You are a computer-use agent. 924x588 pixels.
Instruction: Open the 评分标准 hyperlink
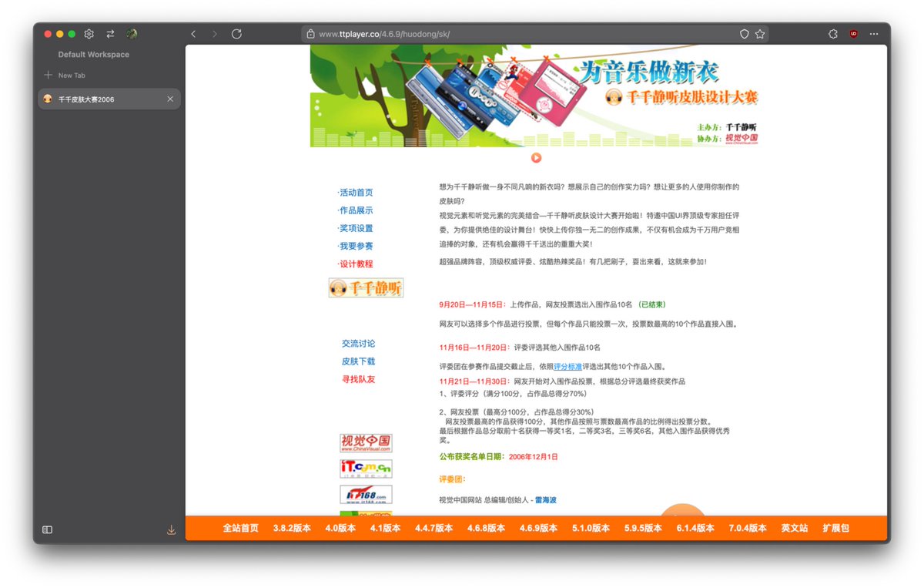(x=568, y=367)
